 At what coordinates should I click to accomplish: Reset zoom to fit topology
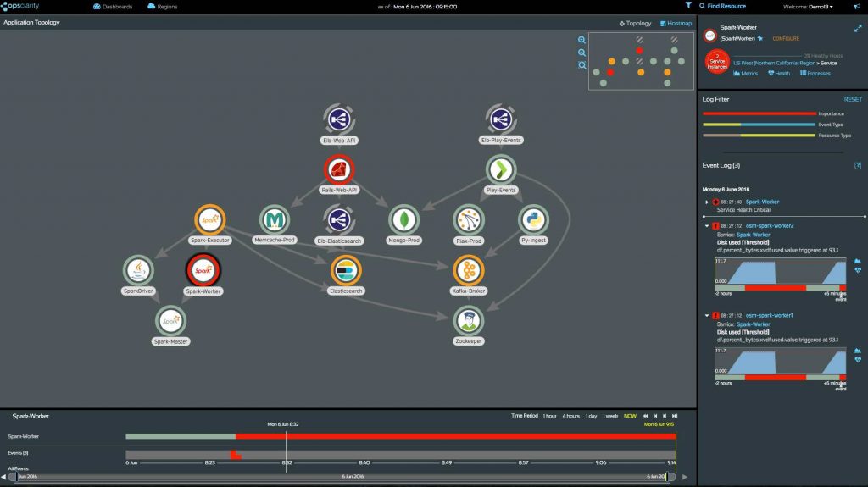point(581,65)
